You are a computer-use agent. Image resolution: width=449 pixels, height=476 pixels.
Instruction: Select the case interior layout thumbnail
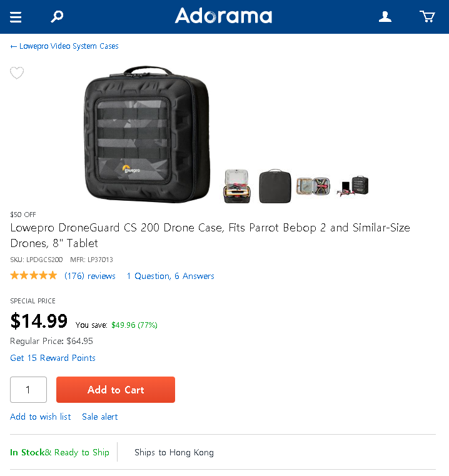click(x=313, y=186)
